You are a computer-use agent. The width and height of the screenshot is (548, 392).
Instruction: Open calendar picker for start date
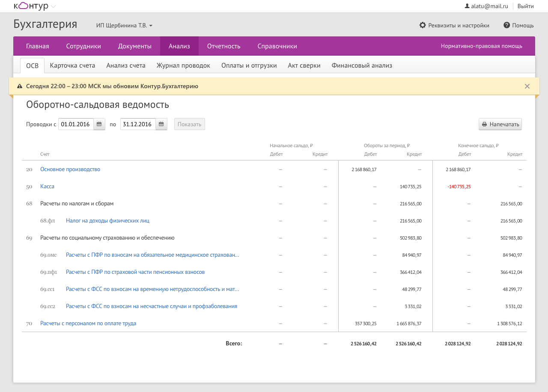point(99,125)
